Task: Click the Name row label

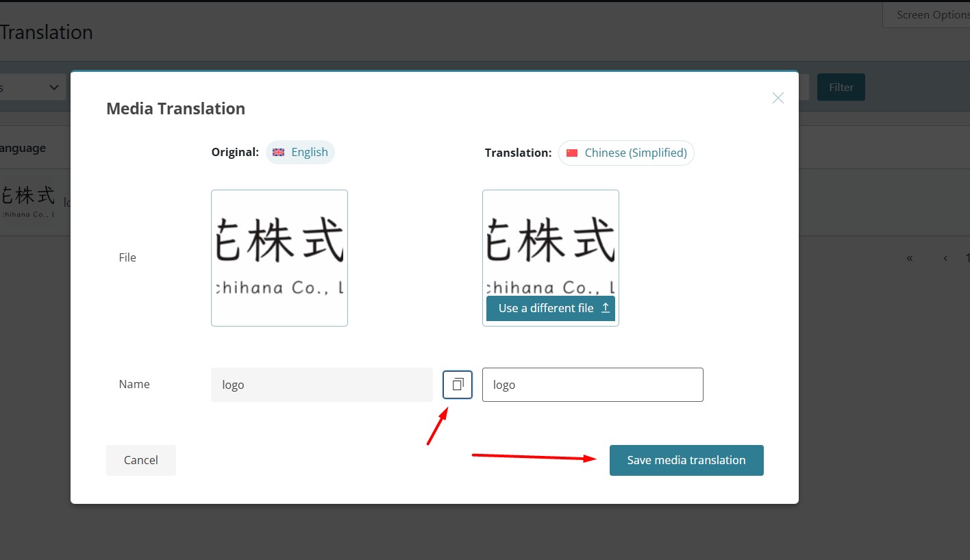Action: (134, 384)
